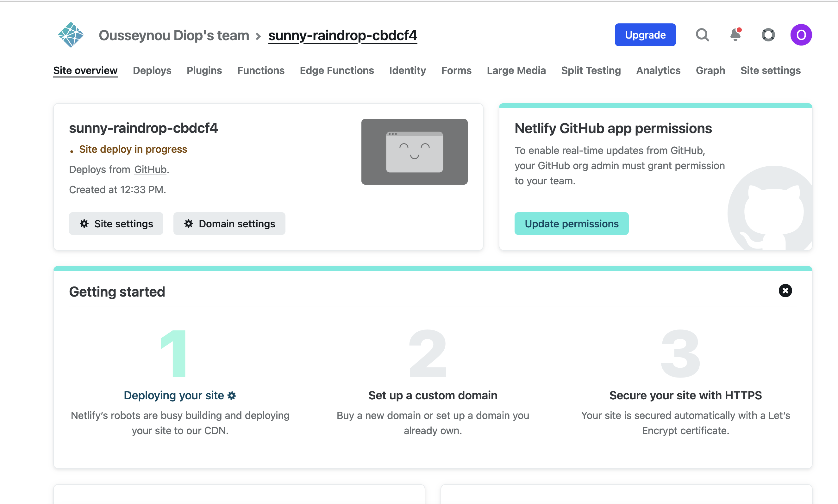Open the search magnifier icon
This screenshot has width=838, height=504.
[x=702, y=35]
